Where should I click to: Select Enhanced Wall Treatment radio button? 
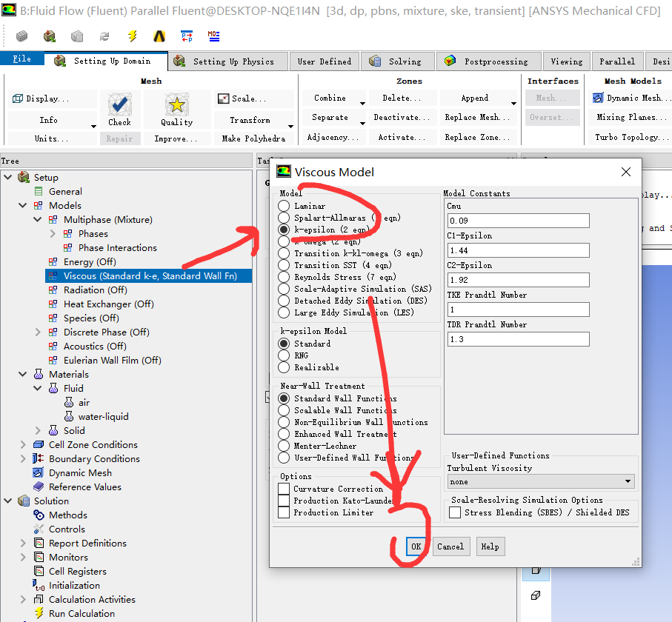284,435
